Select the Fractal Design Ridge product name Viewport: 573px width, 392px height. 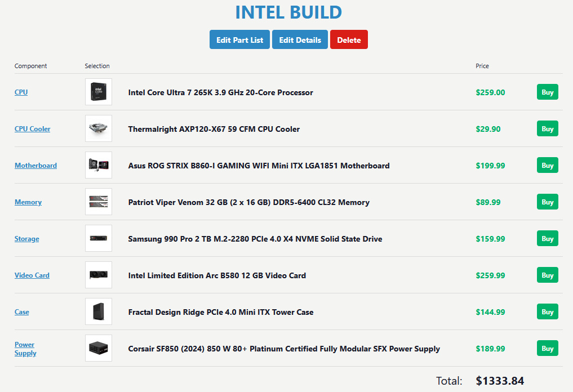click(221, 312)
